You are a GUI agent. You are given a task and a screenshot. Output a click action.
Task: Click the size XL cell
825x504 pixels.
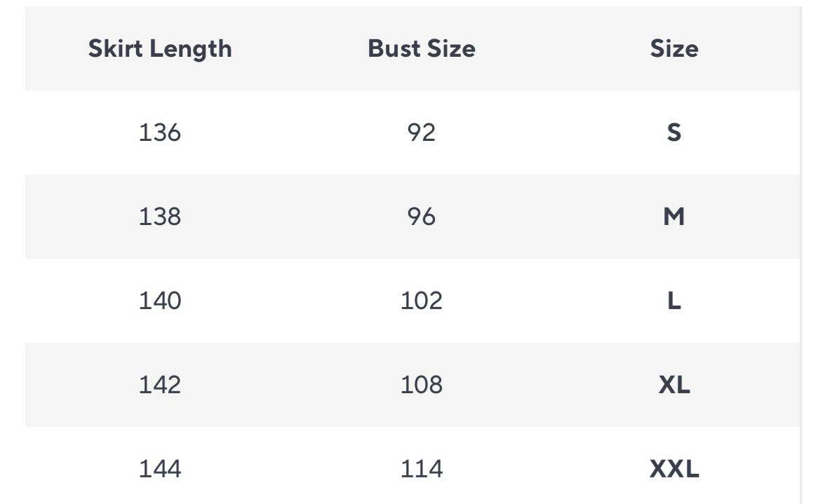[x=674, y=385]
